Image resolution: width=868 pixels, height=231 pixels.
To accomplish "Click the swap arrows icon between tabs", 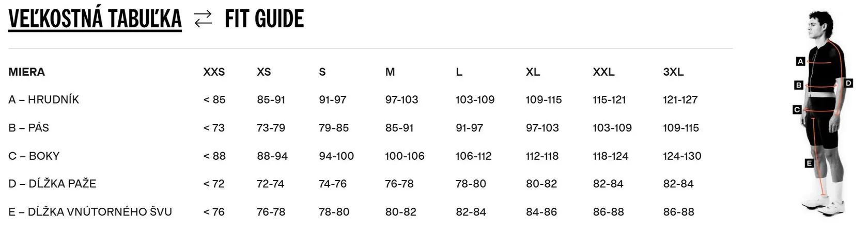I will tap(203, 19).
